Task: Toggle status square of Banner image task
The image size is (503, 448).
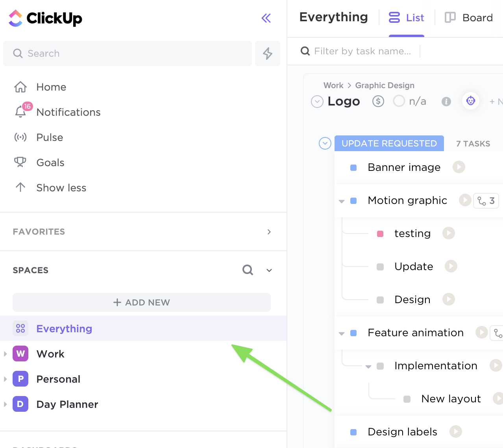Action: pyautogui.click(x=353, y=168)
